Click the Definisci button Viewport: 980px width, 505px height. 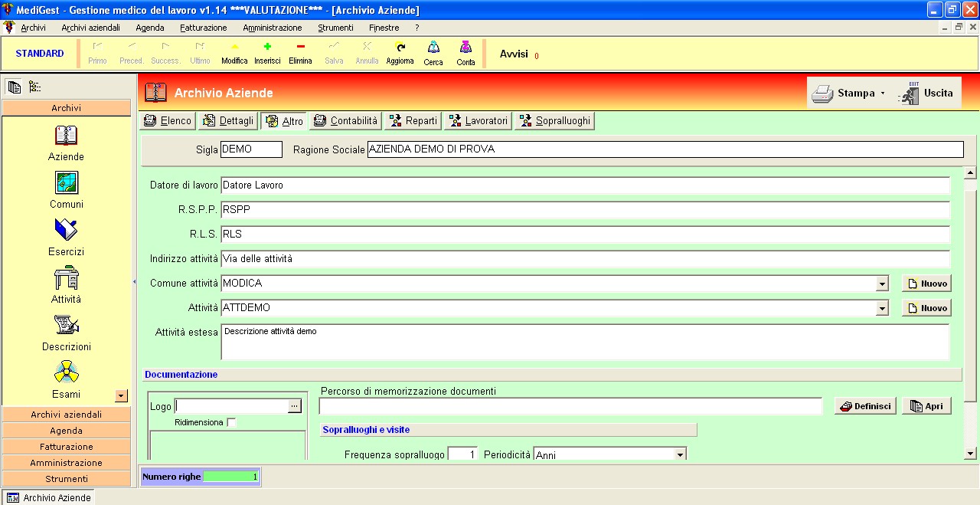point(865,406)
